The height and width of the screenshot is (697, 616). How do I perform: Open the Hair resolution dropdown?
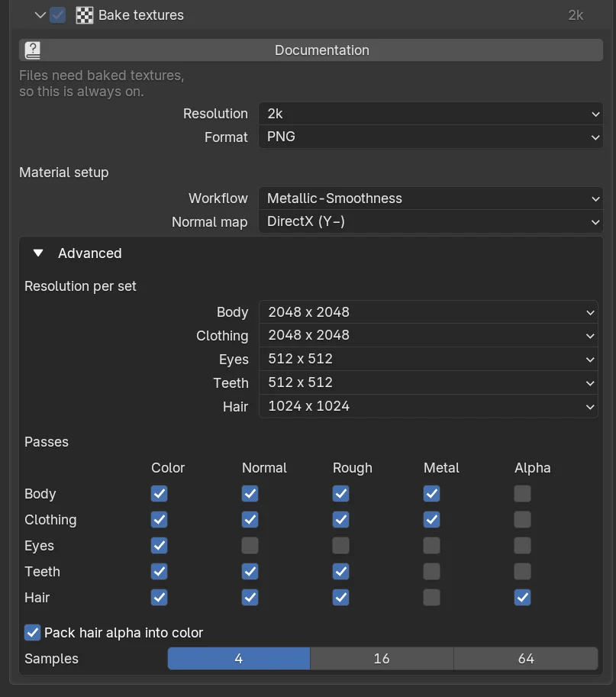pyautogui.click(x=428, y=406)
